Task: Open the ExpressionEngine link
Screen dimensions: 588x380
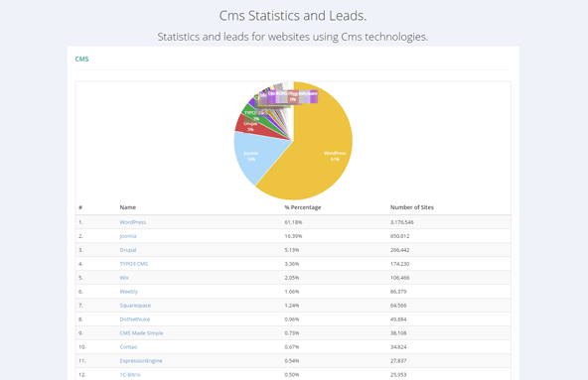Action: (x=141, y=361)
